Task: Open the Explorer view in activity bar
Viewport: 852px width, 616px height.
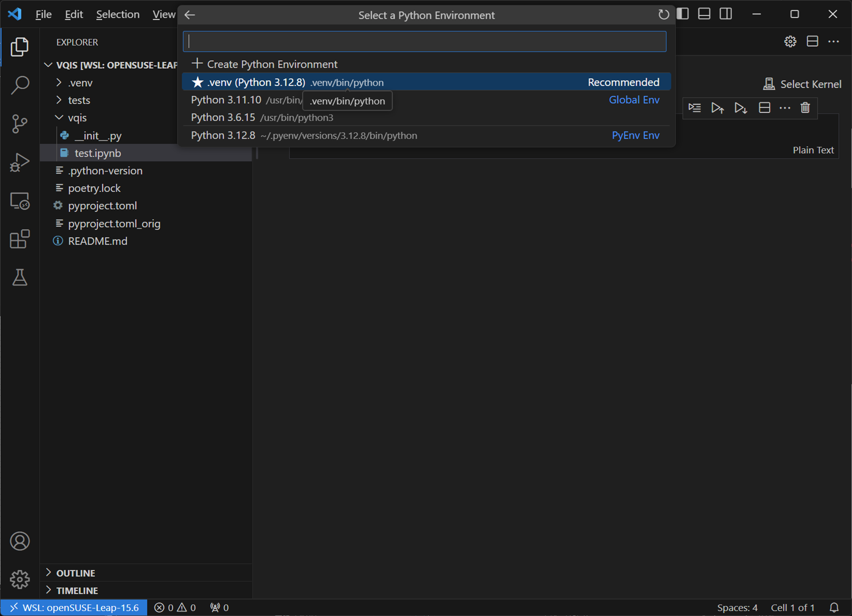Action: pyautogui.click(x=19, y=47)
